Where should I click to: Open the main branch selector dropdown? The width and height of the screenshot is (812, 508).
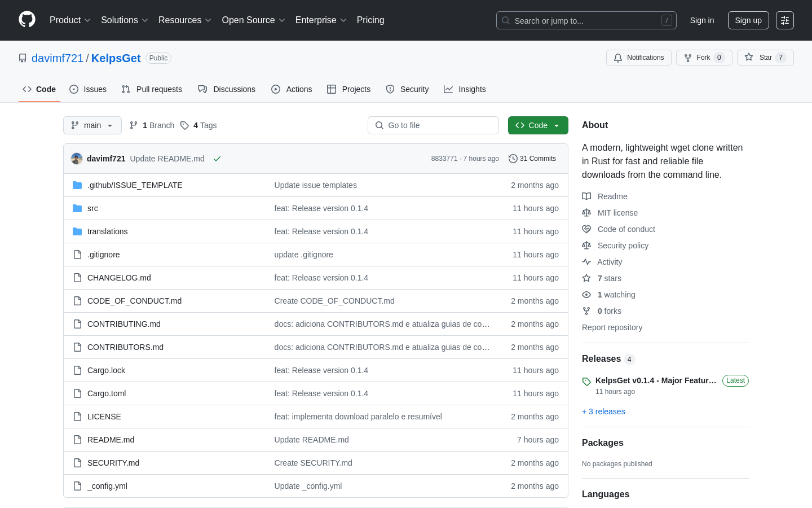tap(92, 125)
